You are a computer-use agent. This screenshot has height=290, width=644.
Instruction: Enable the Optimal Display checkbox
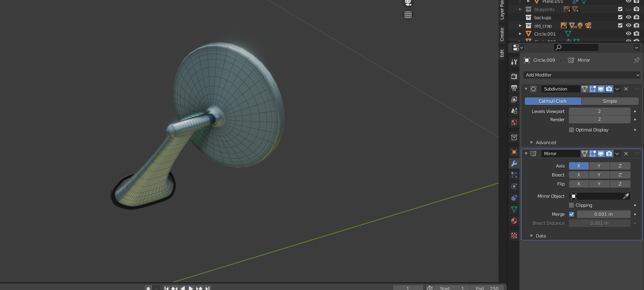(x=571, y=130)
